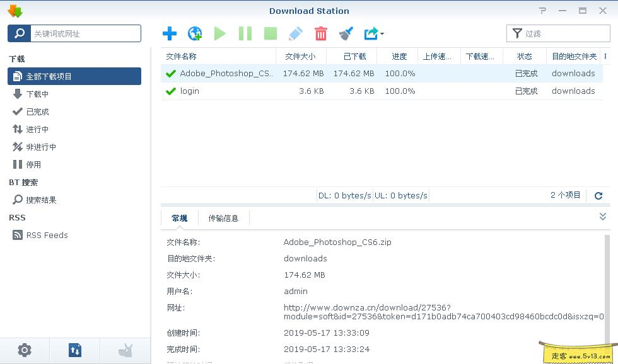Viewport: 618px width, 364px height.
Task: Open the filter dropdown
Action: click(x=557, y=33)
